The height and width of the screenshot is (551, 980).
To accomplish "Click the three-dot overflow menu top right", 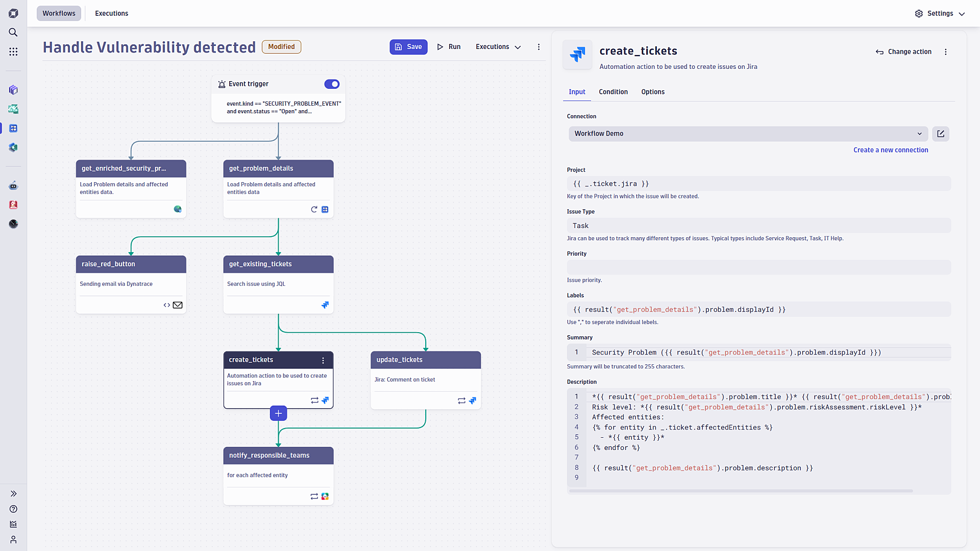I will tap(946, 52).
